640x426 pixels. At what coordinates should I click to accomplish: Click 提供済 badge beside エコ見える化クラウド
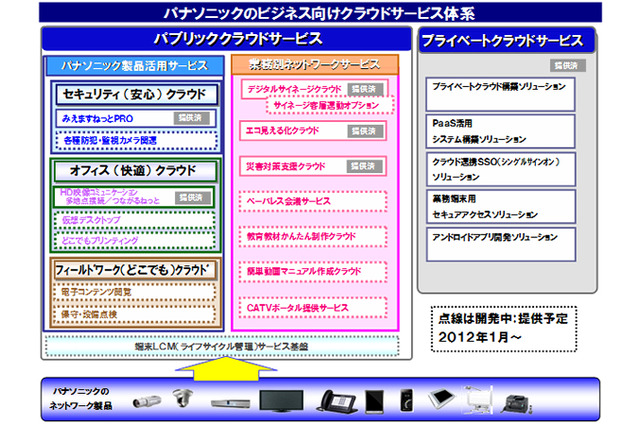click(365, 131)
